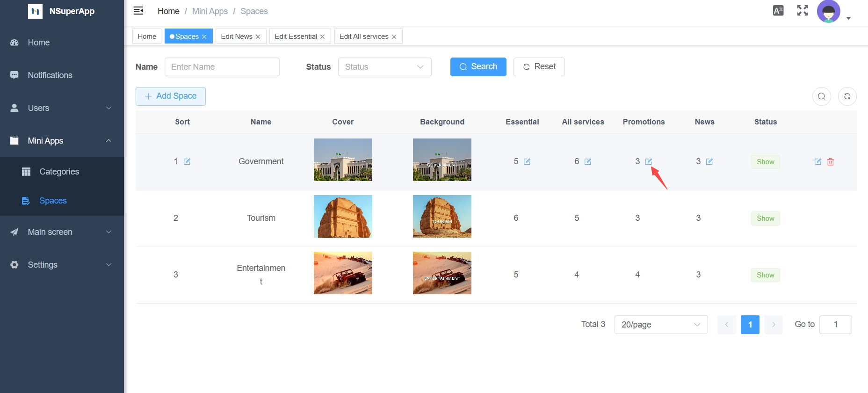The width and height of the screenshot is (868, 393).
Task: Open the Status filter dropdown
Action: [384, 67]
